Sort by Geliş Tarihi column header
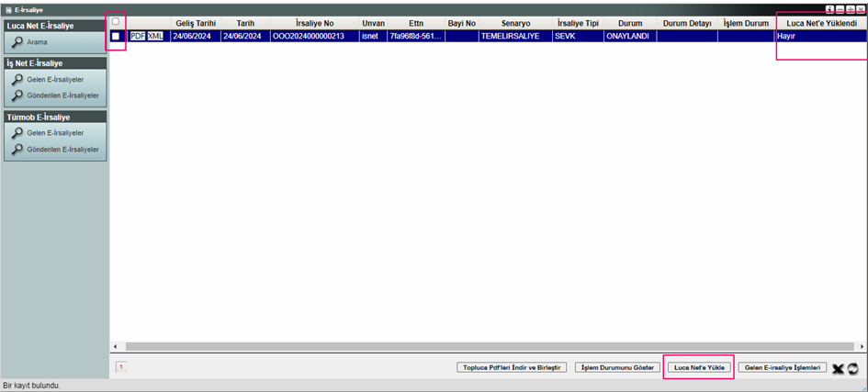868x392 pixels. [x=196, y=24]
